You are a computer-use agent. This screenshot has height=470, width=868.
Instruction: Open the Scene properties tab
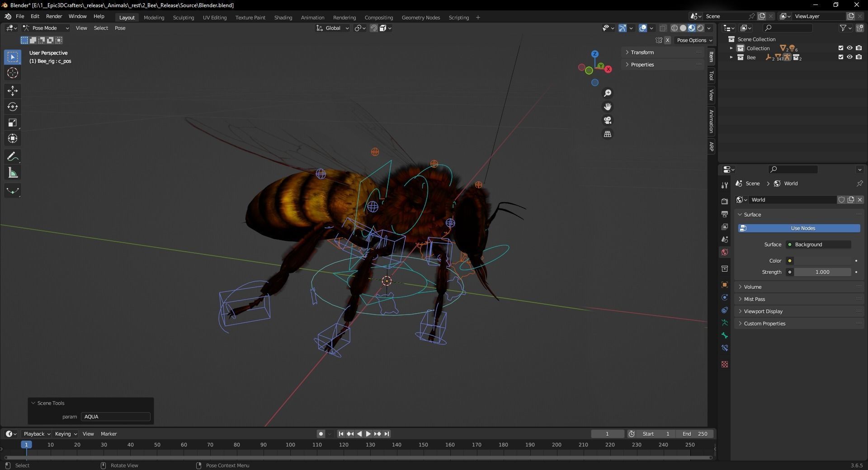pyautogui.click(x=725, y=239)
